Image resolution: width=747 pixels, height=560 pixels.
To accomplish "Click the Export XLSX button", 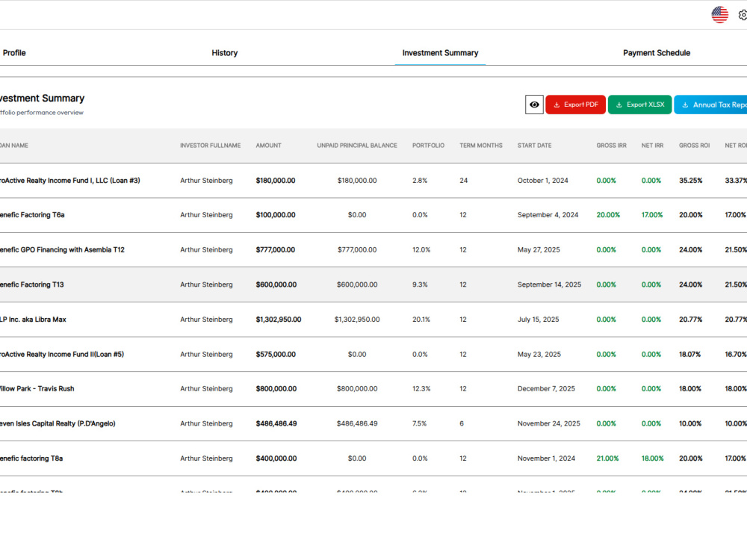I will (x=640, y=105).
